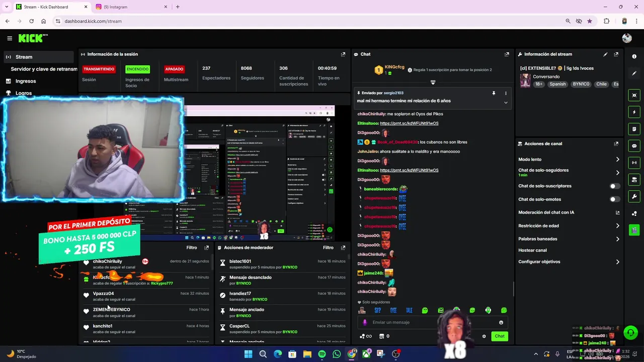
Task: Toggle the broadcast signal icon in right sidebar
Action: tap(634, 162)
